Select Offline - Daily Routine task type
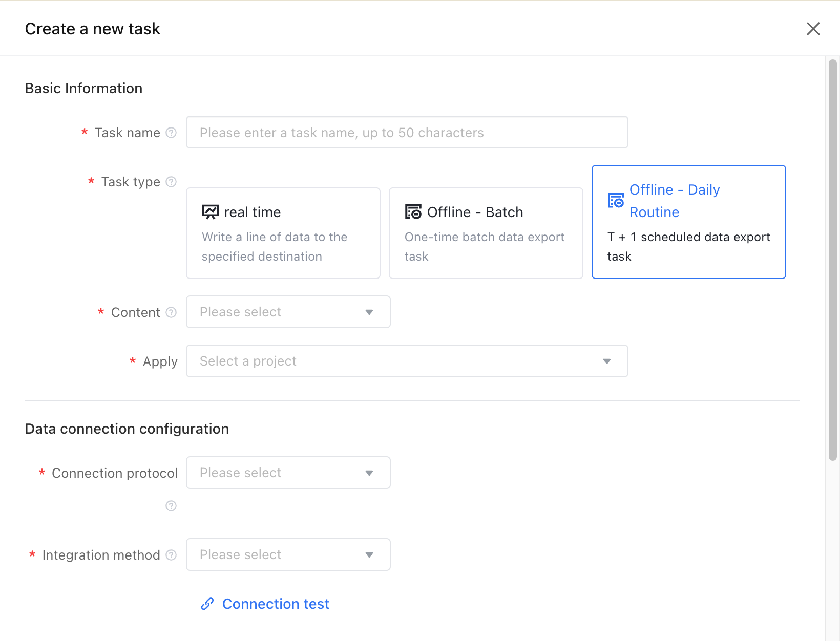Viewport: 840px width, 641px height. click(x=689, y=222)
